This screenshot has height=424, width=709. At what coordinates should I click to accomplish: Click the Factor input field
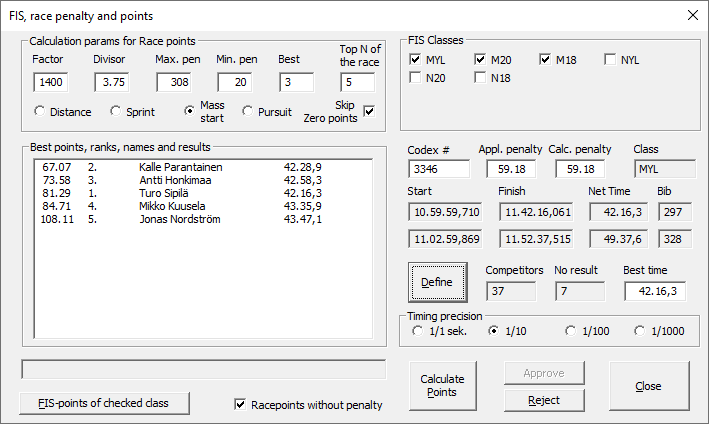pyautogui.click(x=51, y=82)
